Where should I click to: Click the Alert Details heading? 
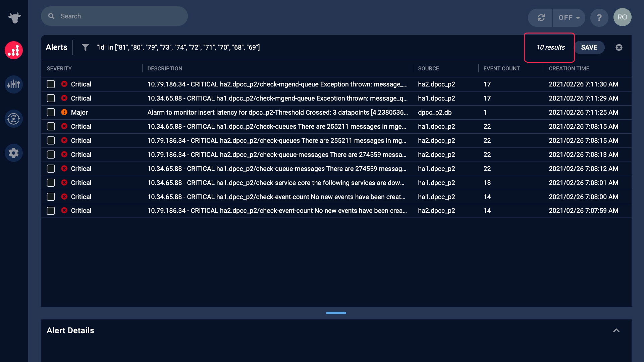click(x=70, y=330)
